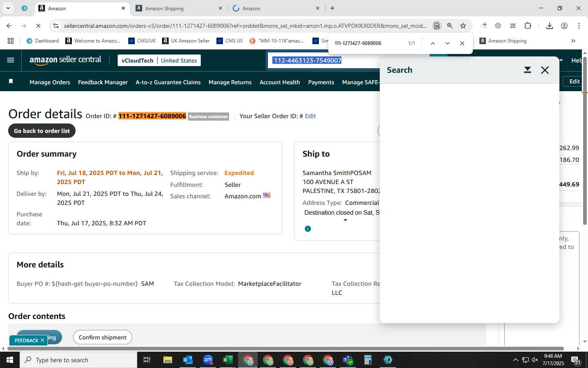Open the Windows Start menu
The width and height of the screenshot is (588, 368).
coord(10,360)
